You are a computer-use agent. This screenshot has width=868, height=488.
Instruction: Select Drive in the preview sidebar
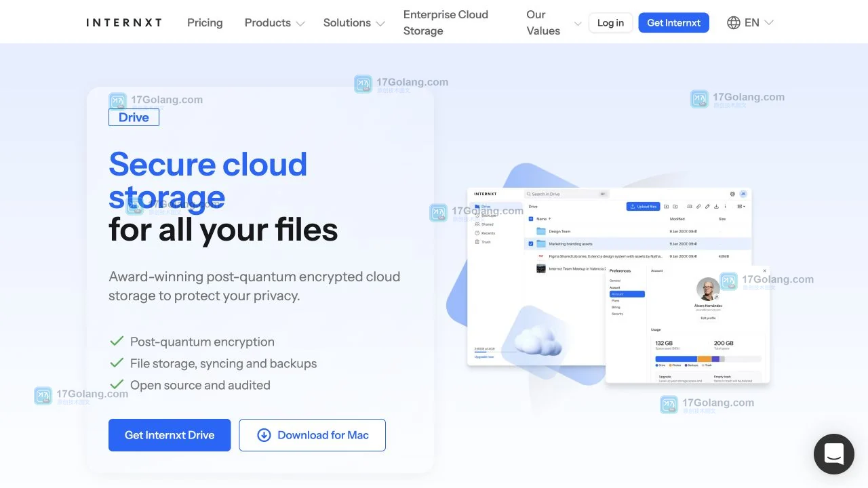click(495, 207)
